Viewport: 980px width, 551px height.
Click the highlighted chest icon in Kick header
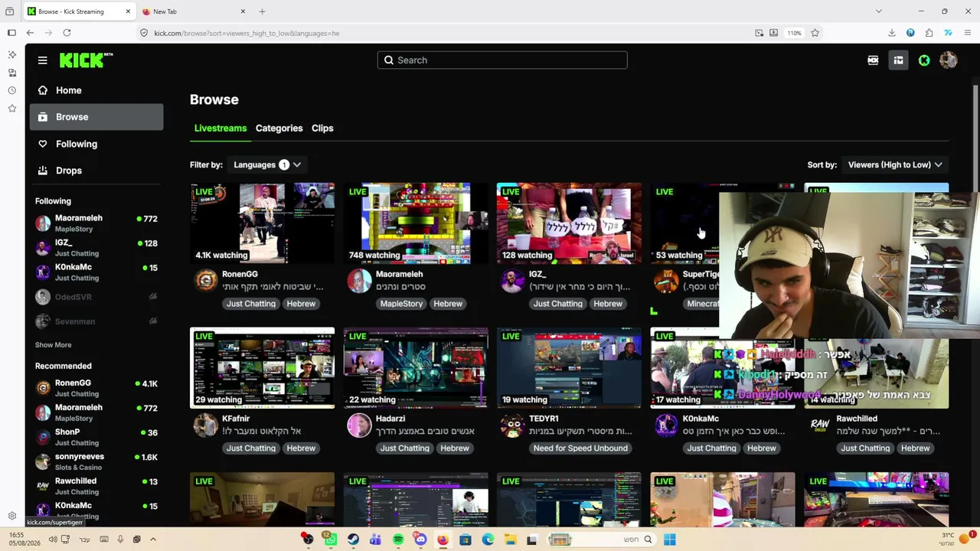point(898,60)
